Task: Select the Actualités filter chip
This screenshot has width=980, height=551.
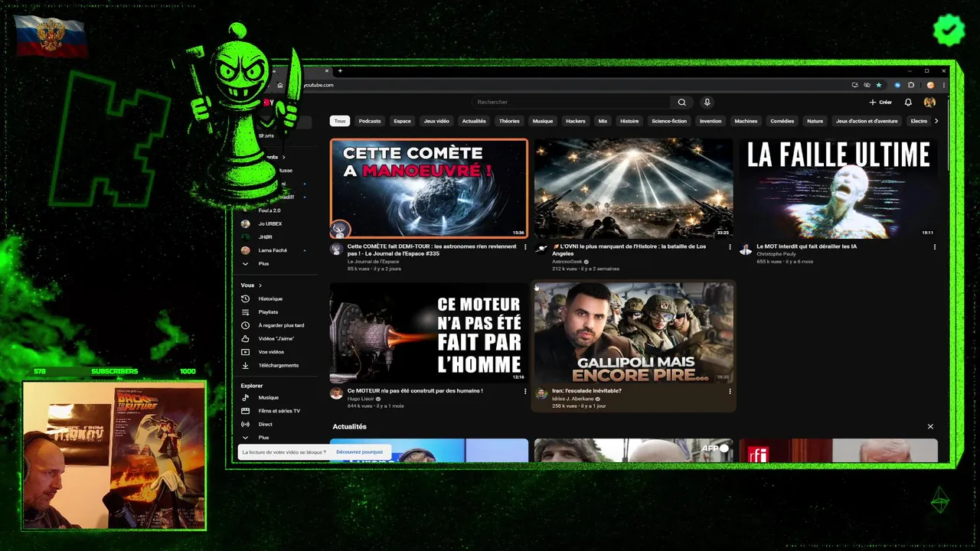Action: (x=474, y=121)
